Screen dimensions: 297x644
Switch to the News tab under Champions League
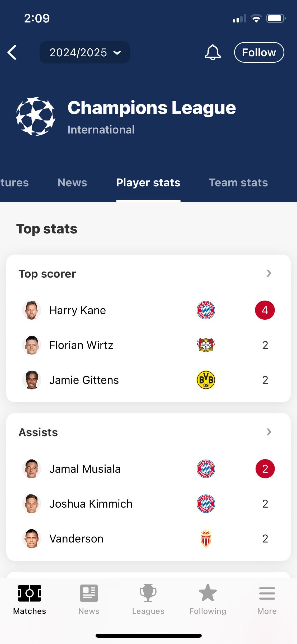click(72, 183)
